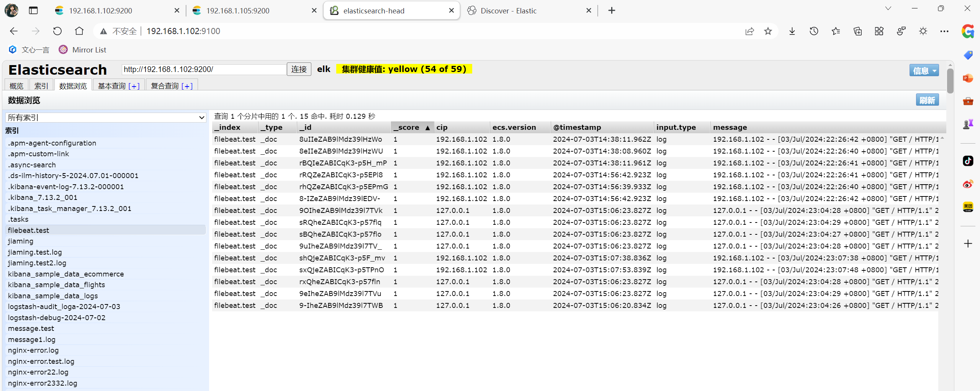Open the Meituan yellow sidebar icon
The height and width of the screenshot is (391, 980).
pyautogui.click(x=968, y=207)
